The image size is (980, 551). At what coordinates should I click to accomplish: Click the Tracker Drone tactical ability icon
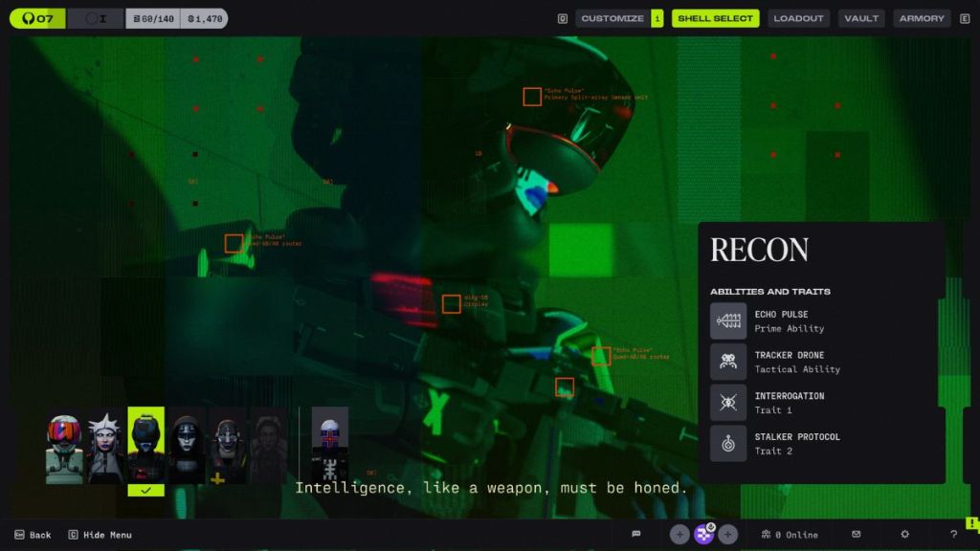pyautogui.click(x=728, y=362)
